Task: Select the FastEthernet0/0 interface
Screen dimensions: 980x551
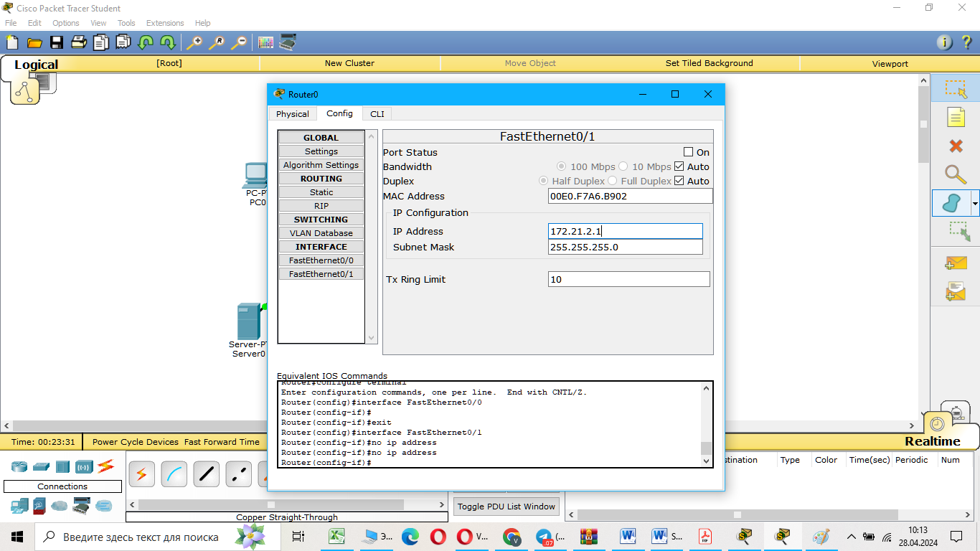Action: [x=321, y=260]
